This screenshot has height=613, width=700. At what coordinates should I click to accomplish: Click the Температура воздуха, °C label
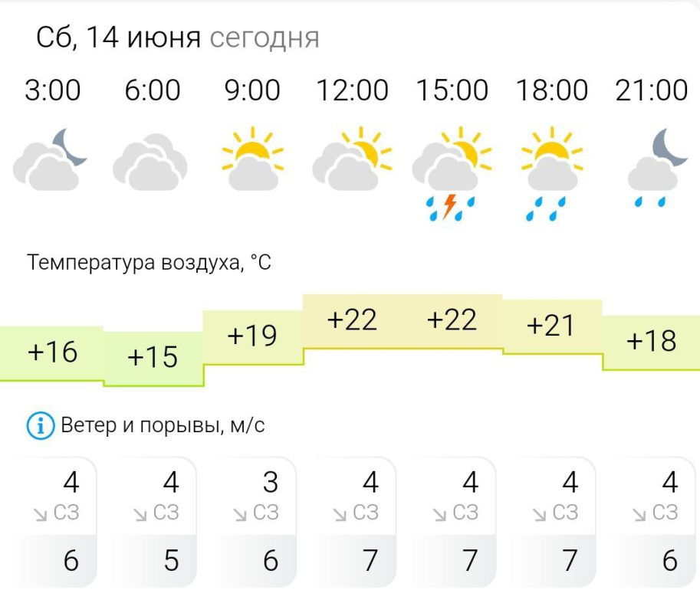(149, 262)
